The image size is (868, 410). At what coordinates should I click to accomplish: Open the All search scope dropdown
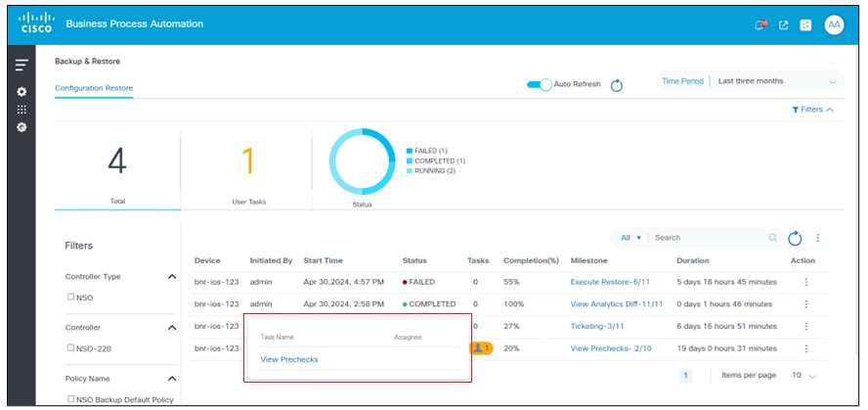630,238
